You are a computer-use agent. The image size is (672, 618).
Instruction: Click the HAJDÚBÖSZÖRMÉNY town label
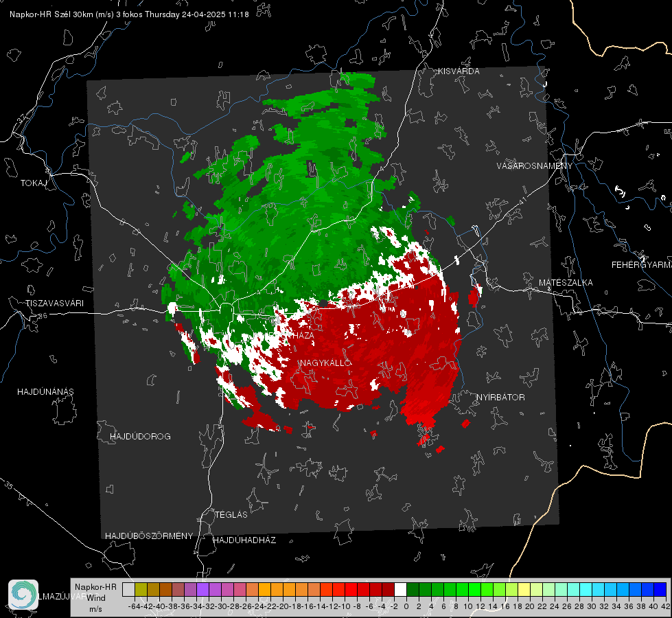tap(149, 536)
